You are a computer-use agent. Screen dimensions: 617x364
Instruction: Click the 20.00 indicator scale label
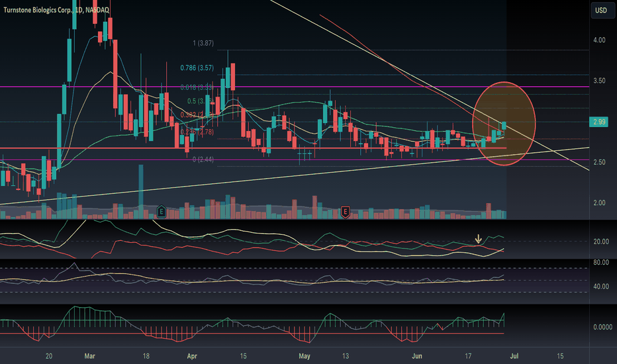tap(601, 242)
